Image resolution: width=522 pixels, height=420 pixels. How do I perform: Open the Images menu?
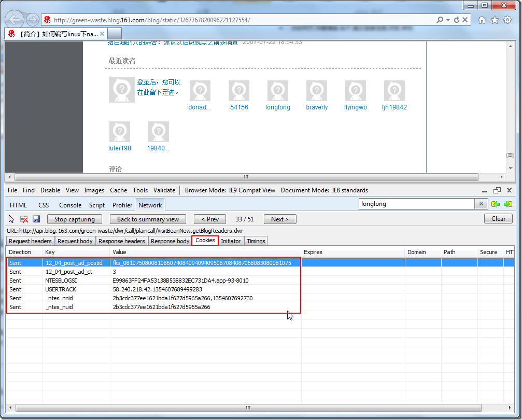(94, 190)
